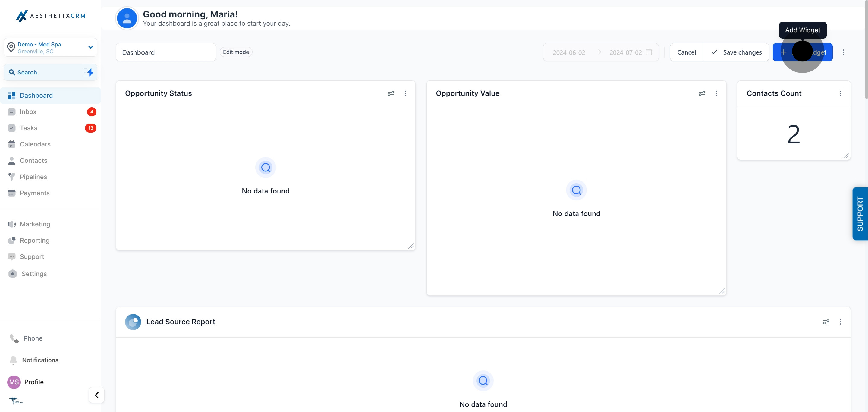Expand the Demo - Med Spa location dropdown
Image resolution: width=868 pixels, height=412 pixels.
pyautogui.click(x=90, y=47)
